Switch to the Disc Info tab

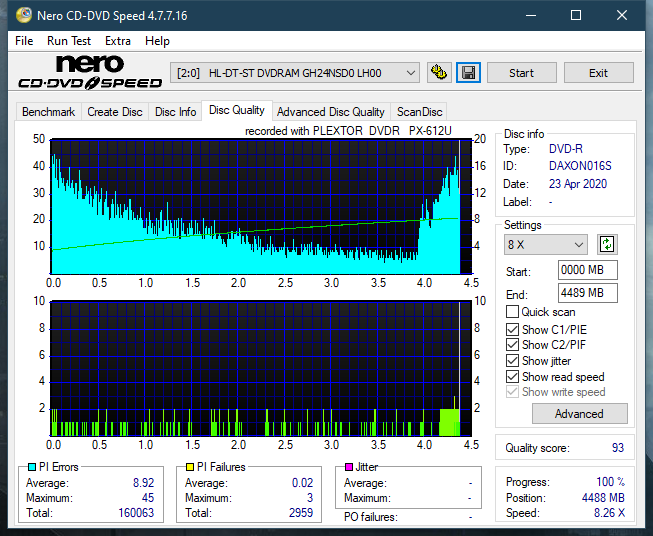pos(175,112)
